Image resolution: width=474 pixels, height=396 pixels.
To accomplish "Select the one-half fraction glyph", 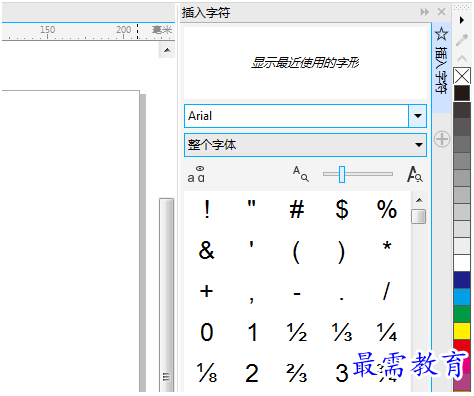I will click(297, 332).
